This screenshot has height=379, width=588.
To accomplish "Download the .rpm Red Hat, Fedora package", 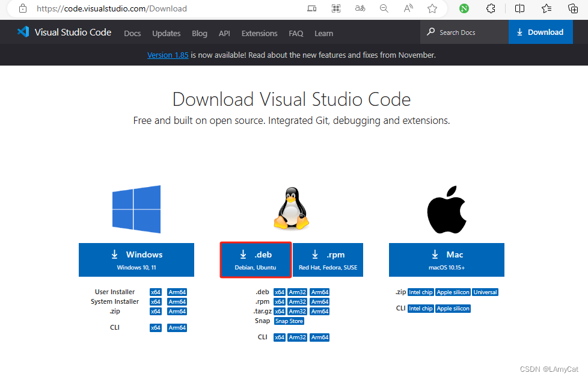I will tap(328, 260).
